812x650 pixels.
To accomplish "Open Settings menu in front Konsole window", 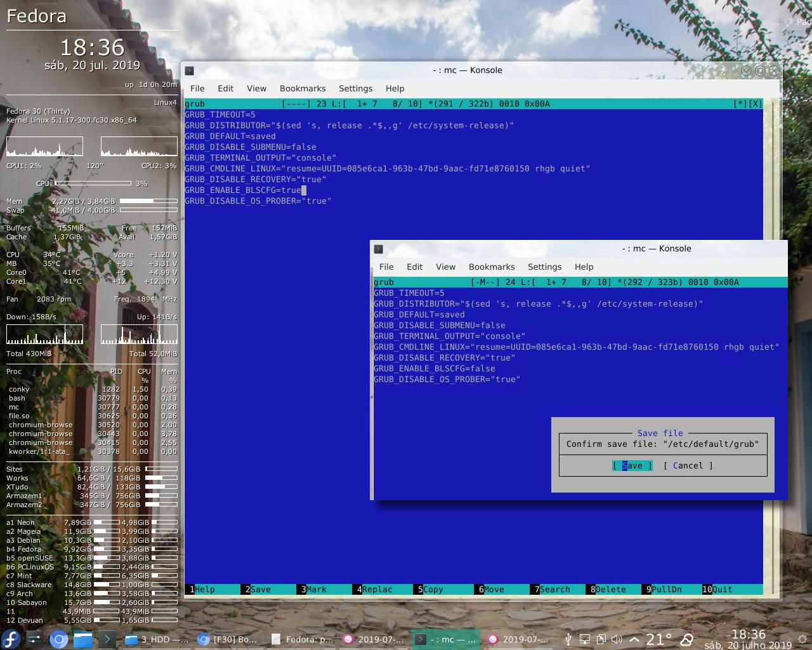I will pyautogui.click(x=544, y=267).
